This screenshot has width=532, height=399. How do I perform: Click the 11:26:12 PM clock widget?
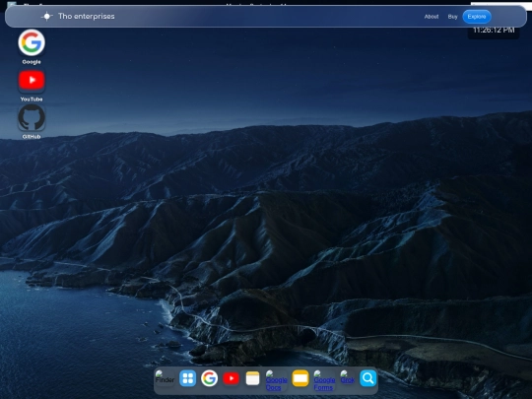494,31
